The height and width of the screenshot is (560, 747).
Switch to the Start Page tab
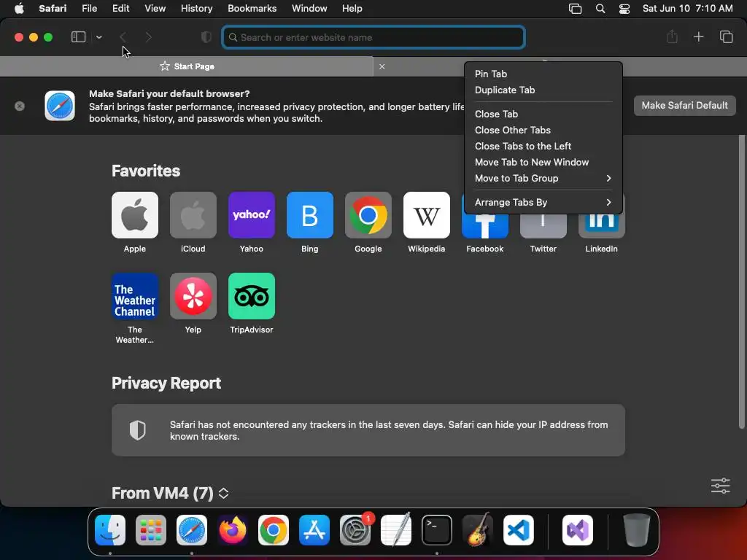pos(187,66)
